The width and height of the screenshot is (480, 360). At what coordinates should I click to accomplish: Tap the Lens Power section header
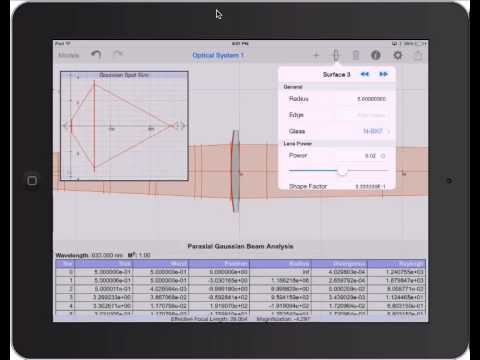pyautogui.click(x=298, y=144)
